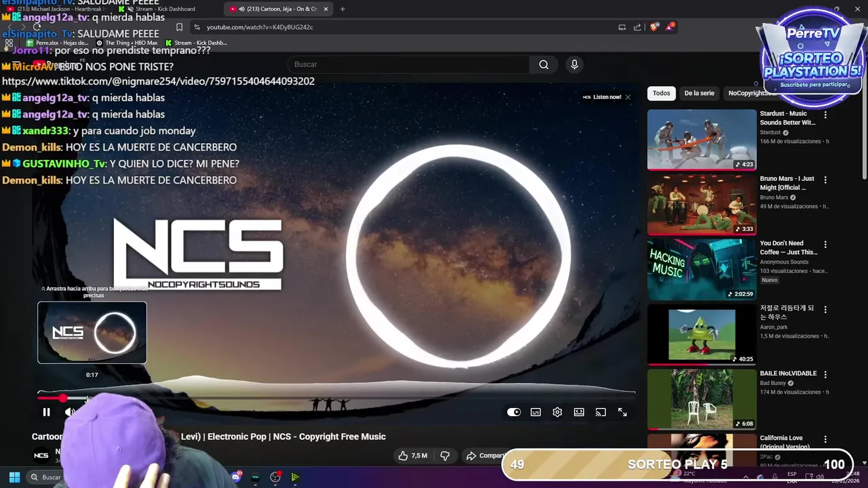The width and height of the screenshot is (868, 488).
Task: Cast video to TV
Action: coord(601,412)
